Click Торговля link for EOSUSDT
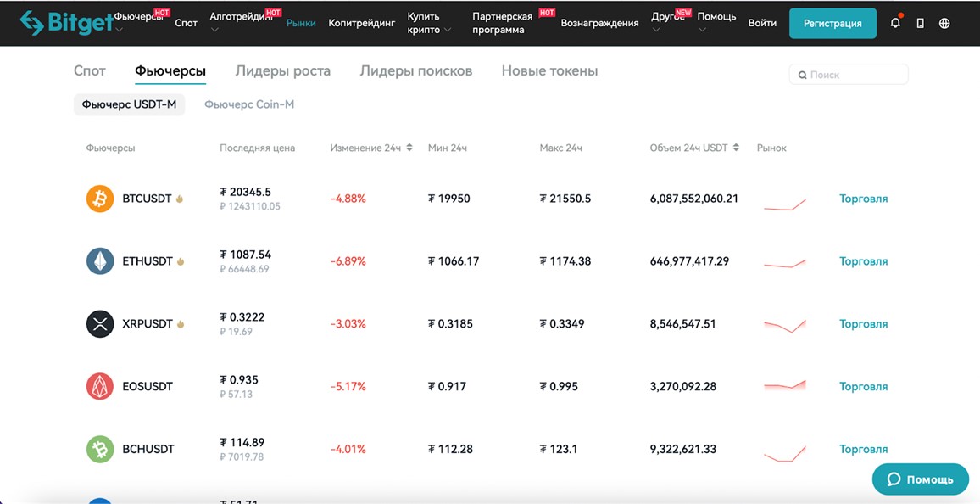 click(x=863, y=386)
